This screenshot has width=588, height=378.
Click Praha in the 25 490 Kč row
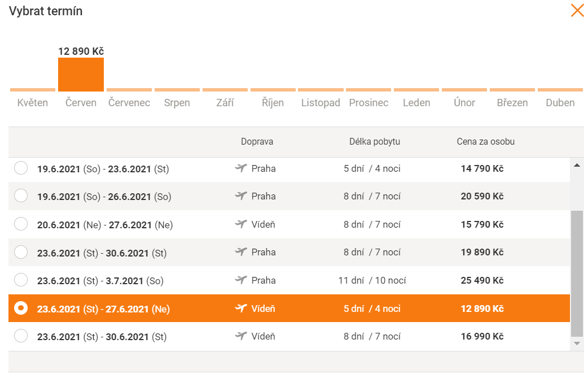click(x=264, y=280)
